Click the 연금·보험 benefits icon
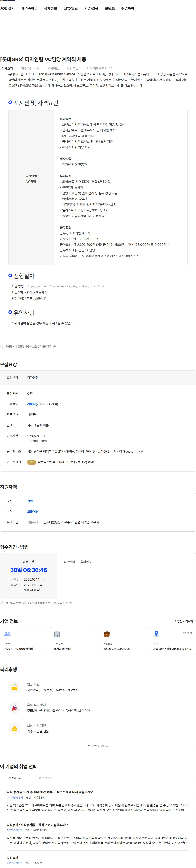 (14, 687)
